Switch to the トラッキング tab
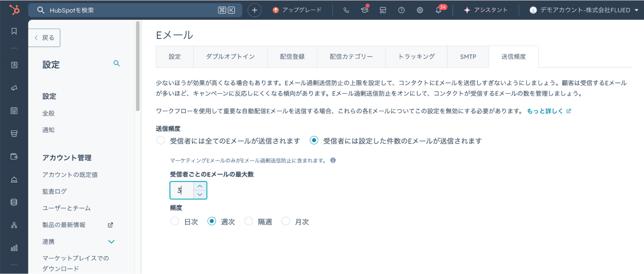The width and height of the screenshot is (644, 274). (x=416, y=57)
